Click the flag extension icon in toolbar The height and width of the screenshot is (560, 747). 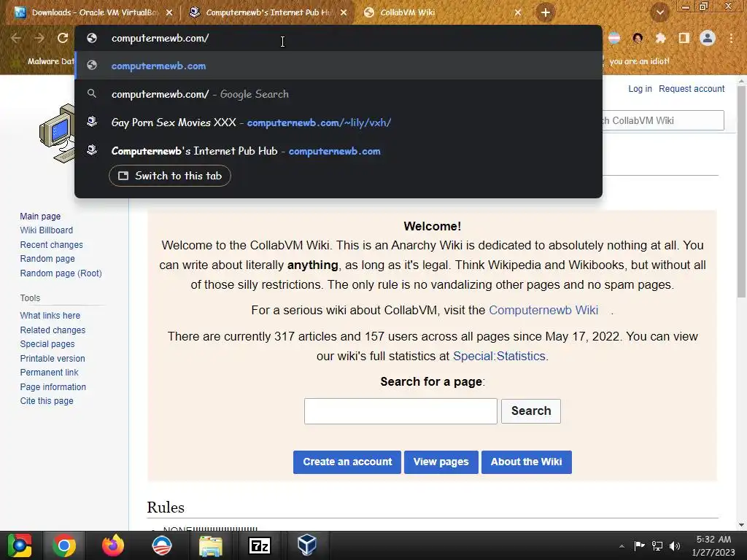click(x=614, y=38)
